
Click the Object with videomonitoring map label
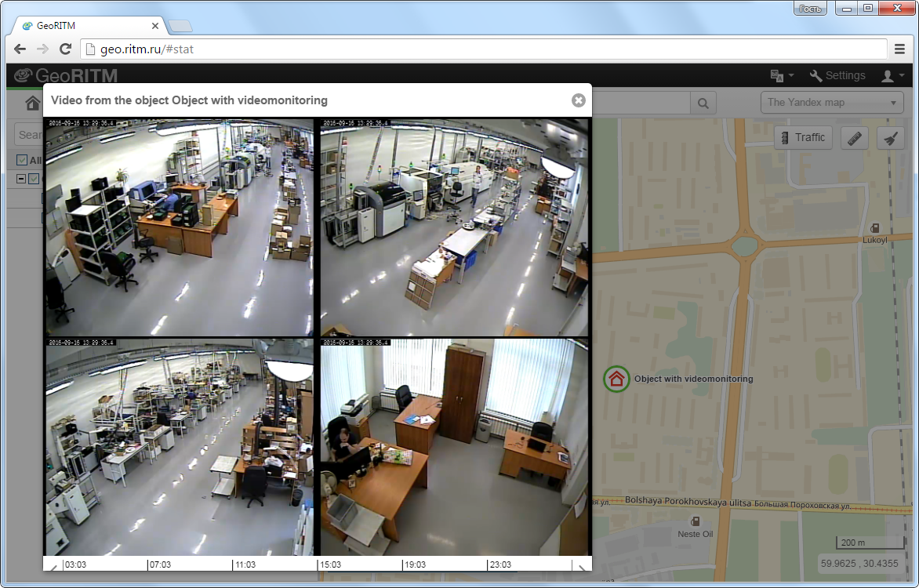[693, 379]
